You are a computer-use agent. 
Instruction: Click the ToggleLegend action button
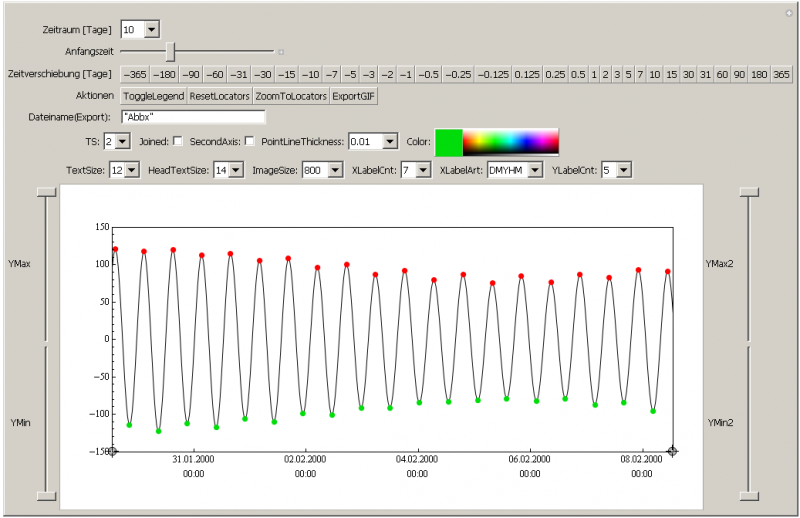(x=154, y=96)
